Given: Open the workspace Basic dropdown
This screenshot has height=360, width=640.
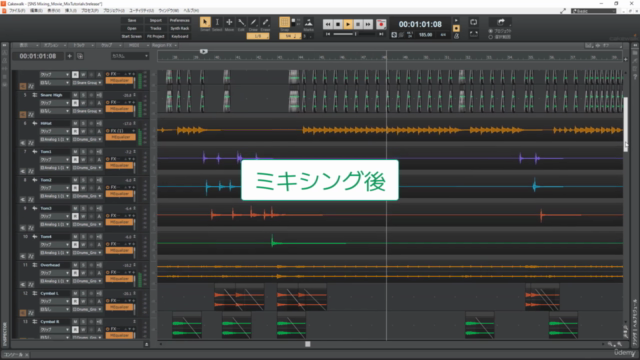Looking at the screenshot, I should coord(593,11).
